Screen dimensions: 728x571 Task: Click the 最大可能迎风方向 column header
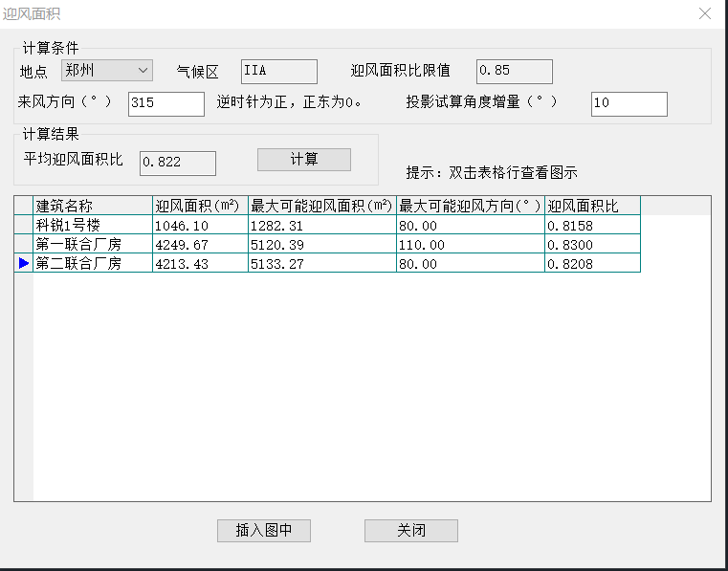[470, 206]
